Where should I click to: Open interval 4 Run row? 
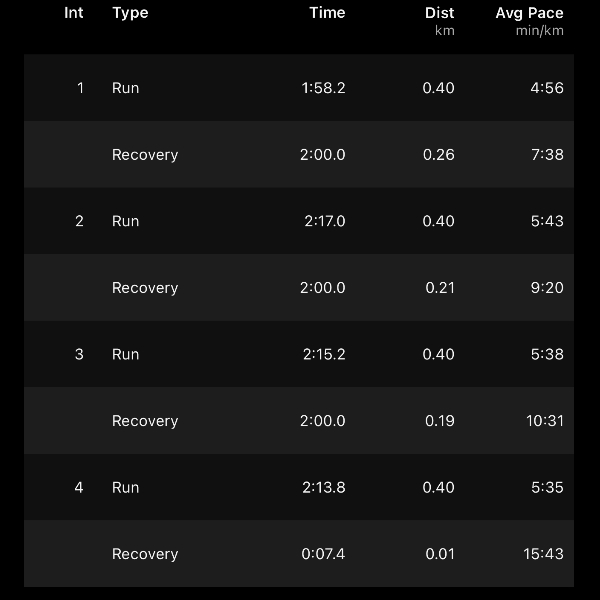point(299,487)
